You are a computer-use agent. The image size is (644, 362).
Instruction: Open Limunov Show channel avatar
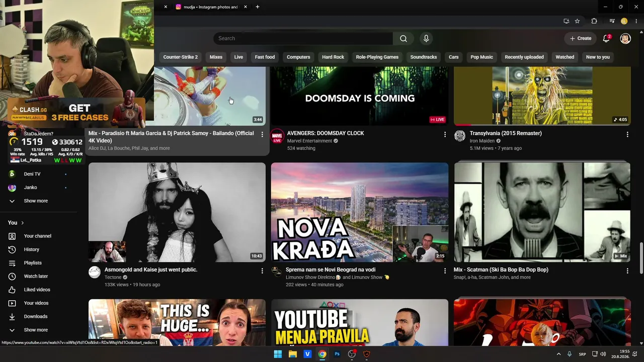276,271
